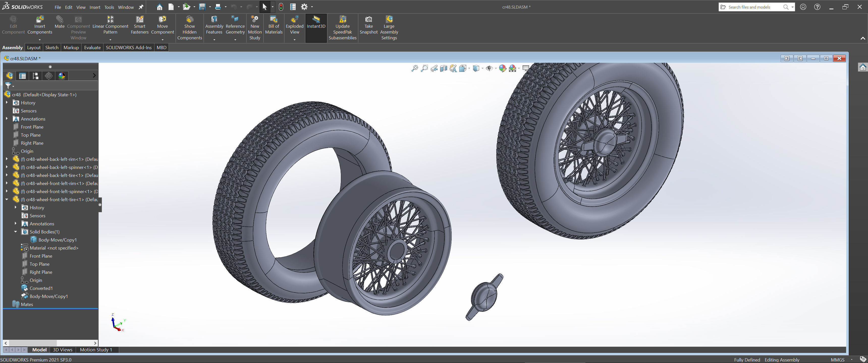Expand the cr48-wheel-back-left-rim component
Viewport: 868px width, 363px height.
[7, 159]
